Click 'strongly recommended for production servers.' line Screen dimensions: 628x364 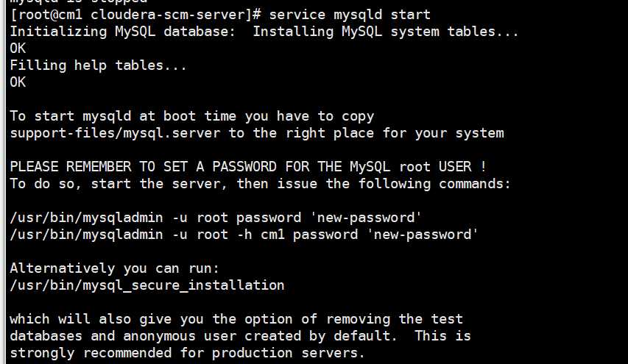[x=188, y=353]
